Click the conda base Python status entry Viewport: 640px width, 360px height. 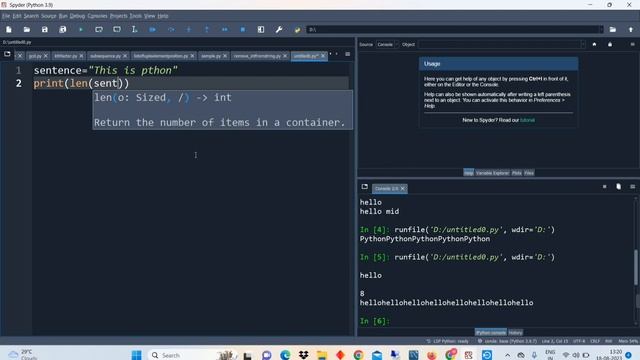click(x=507, y=341)
